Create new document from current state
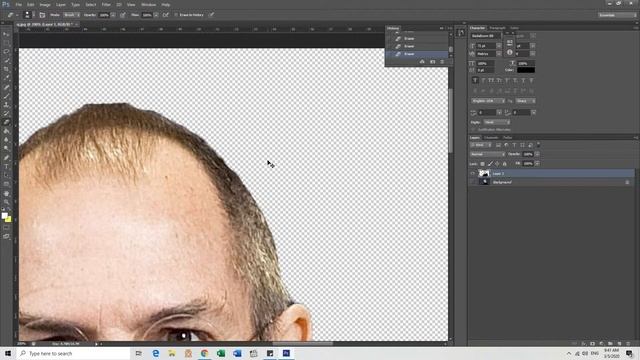 (422, 62)
